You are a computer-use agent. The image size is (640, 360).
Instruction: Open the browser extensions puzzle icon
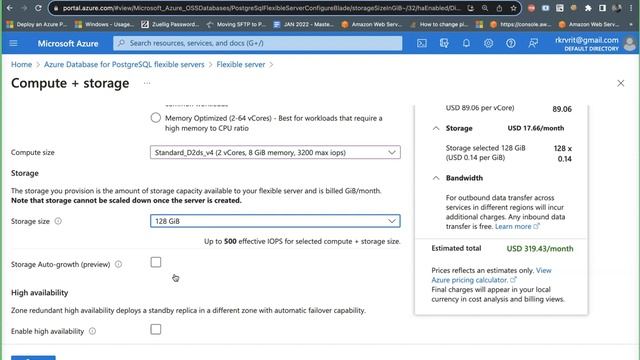click(588, 8)
